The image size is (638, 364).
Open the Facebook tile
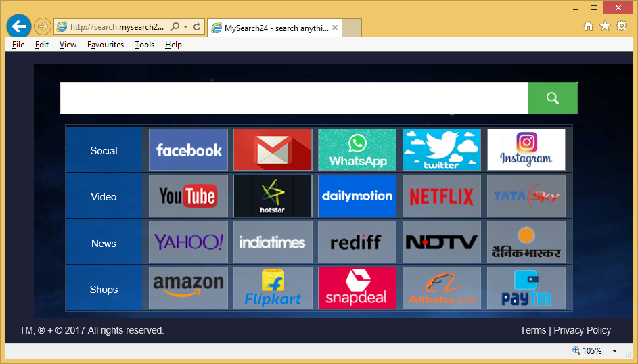click(188, 150)
